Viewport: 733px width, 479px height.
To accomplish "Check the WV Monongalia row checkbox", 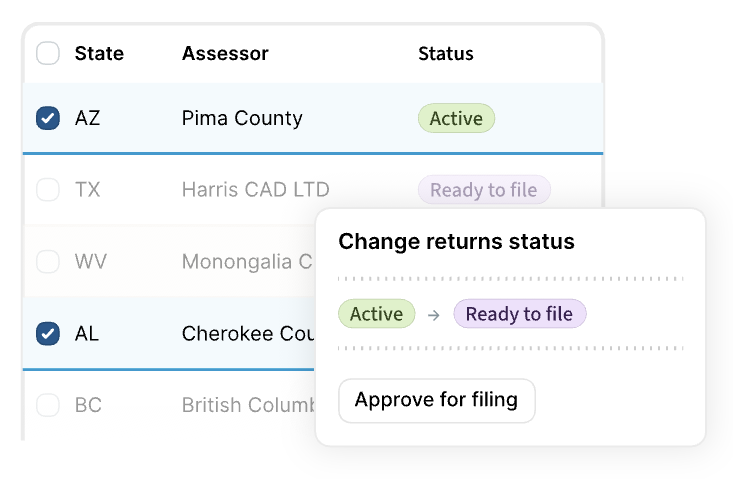I will 48,261.
